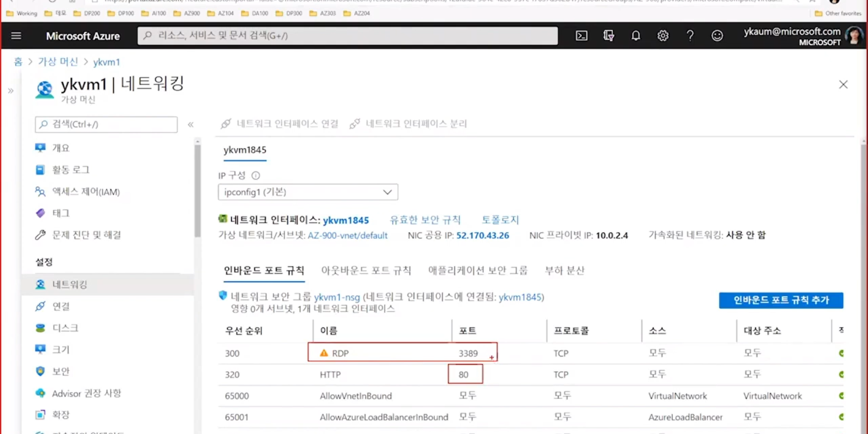868x434 pixels.
Task: Open the feedback smiley icon
Action: point(717,35)
